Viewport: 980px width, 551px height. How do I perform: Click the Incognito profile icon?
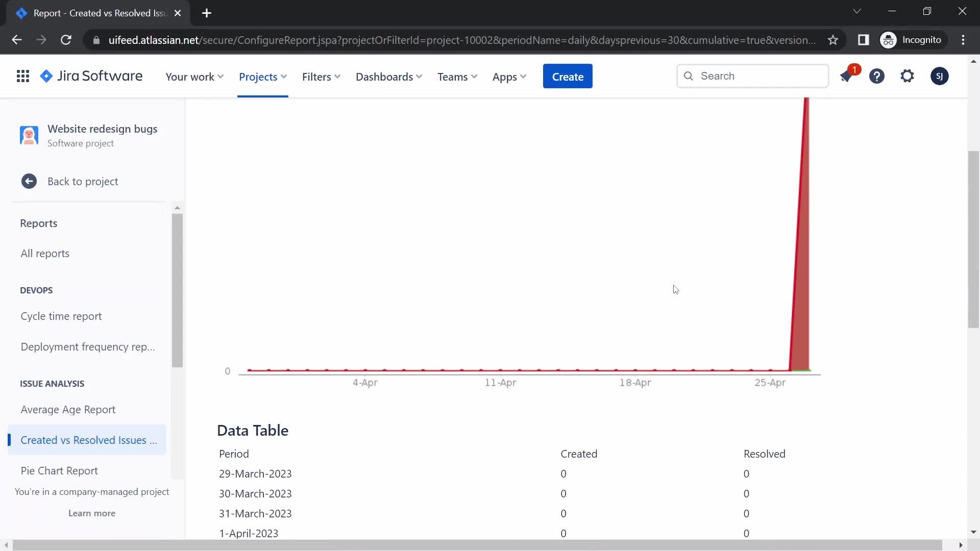point(888,40)
